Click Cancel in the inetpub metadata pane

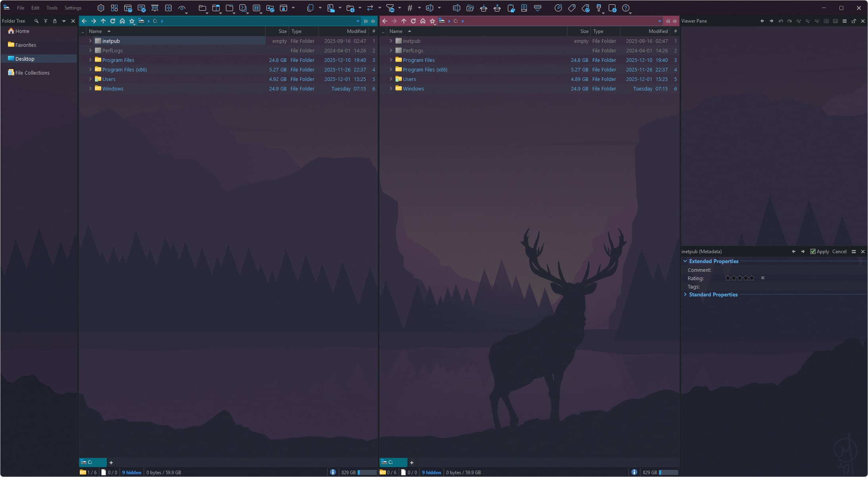pyautogui.click(x=839, y=251)
